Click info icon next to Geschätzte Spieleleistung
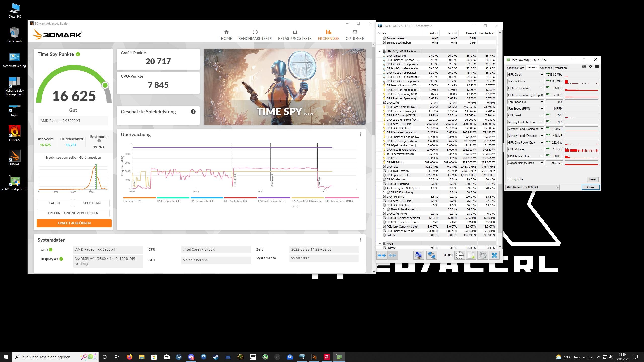The height and width of the screenshot is (362, 644). (193, 112)
